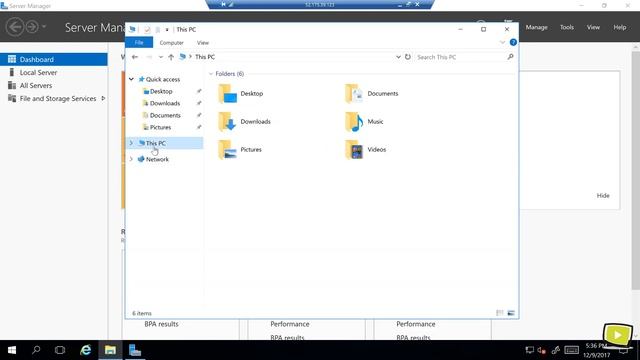Open the Help menu in Server Manager
The image size is (640, 360).
(x=620, y=27)
